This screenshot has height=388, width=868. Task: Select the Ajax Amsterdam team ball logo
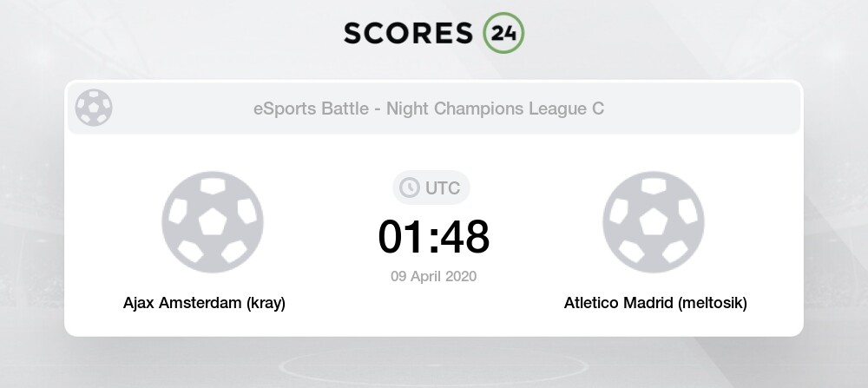point(213,222)
